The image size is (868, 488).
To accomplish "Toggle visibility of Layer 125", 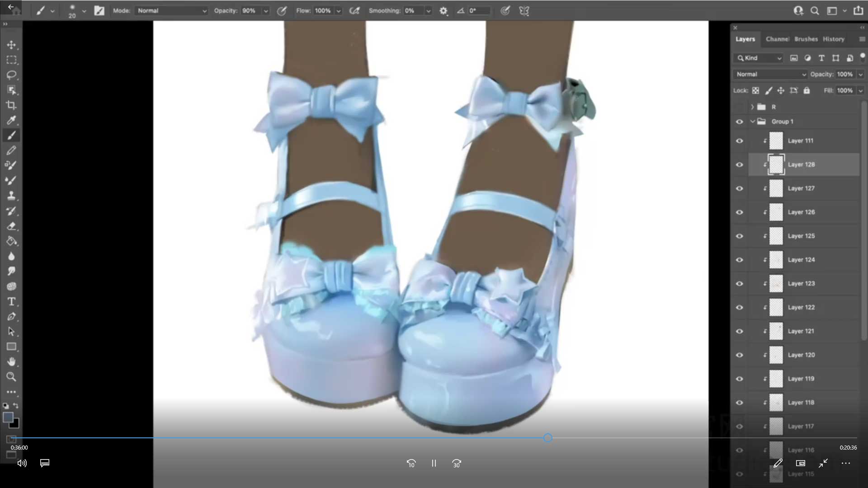I will tap(740, 236).
